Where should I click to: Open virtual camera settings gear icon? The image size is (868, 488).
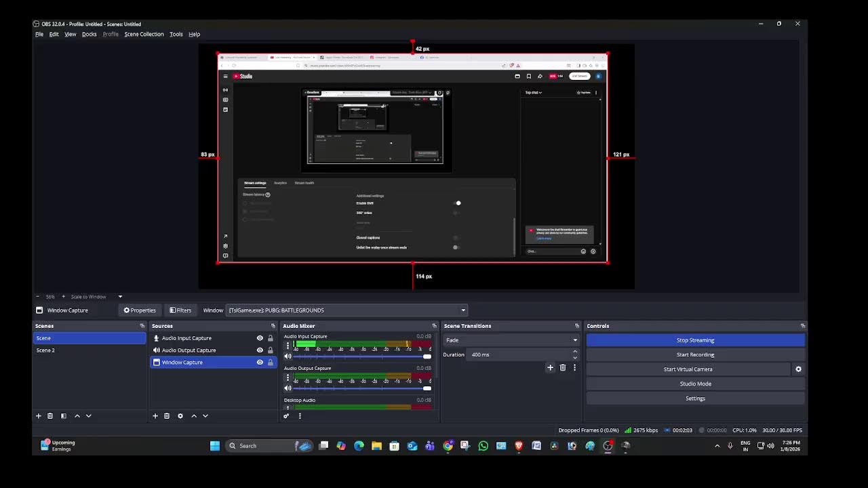798,369
